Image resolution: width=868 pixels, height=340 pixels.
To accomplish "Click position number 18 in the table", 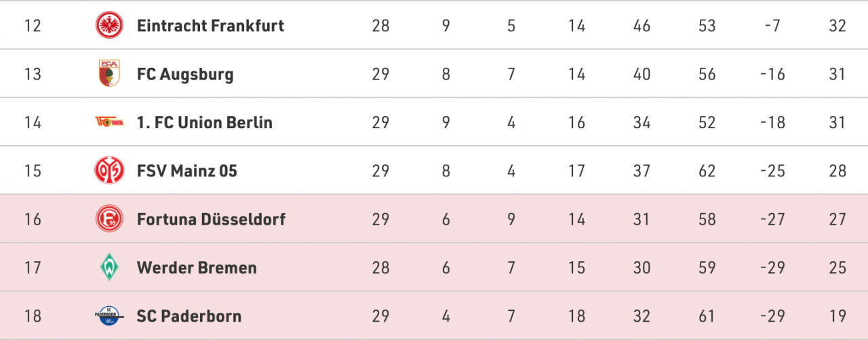I will coord(33,316).
